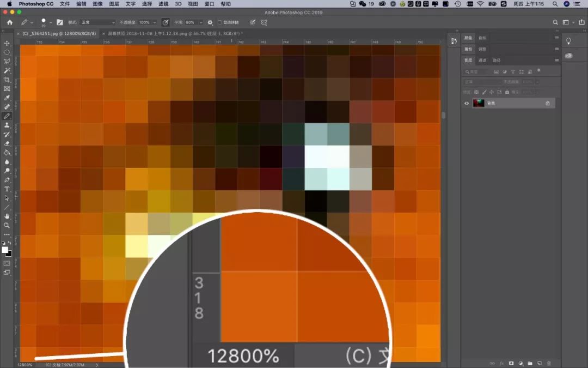Click the Home icon in options bar
Viewport: 588px width, 368px height.
click(x=10, y=22)
